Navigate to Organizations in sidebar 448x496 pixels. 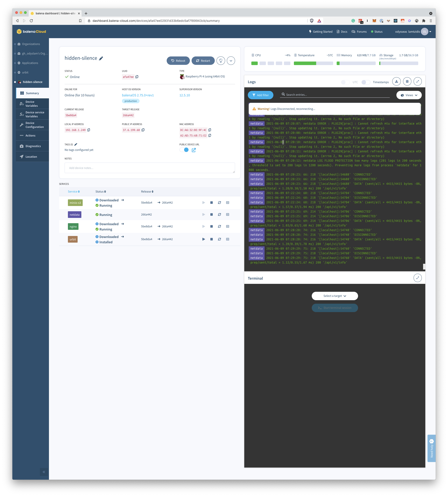[x=31, y=44]
